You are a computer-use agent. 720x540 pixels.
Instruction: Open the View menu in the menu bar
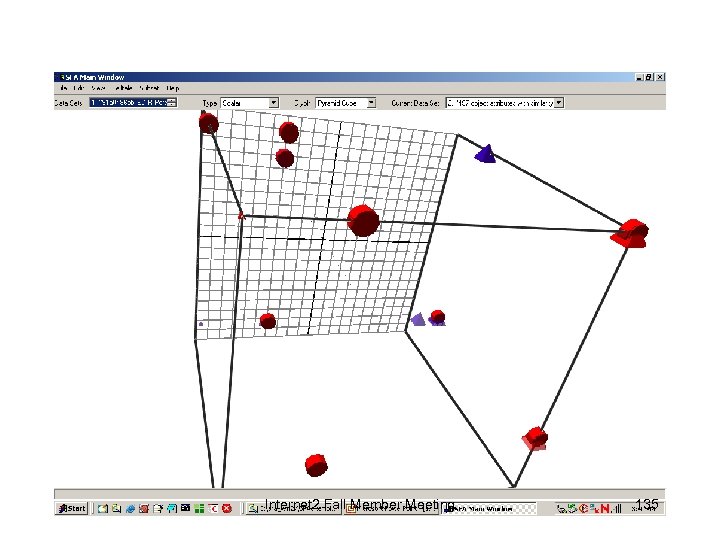(98, 88)
